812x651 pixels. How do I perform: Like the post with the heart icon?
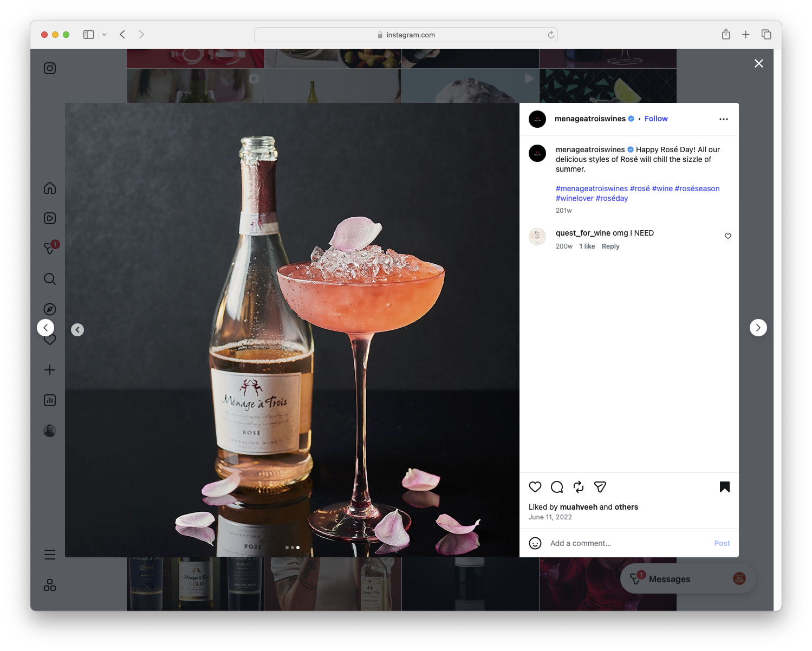tap(535, 487)
